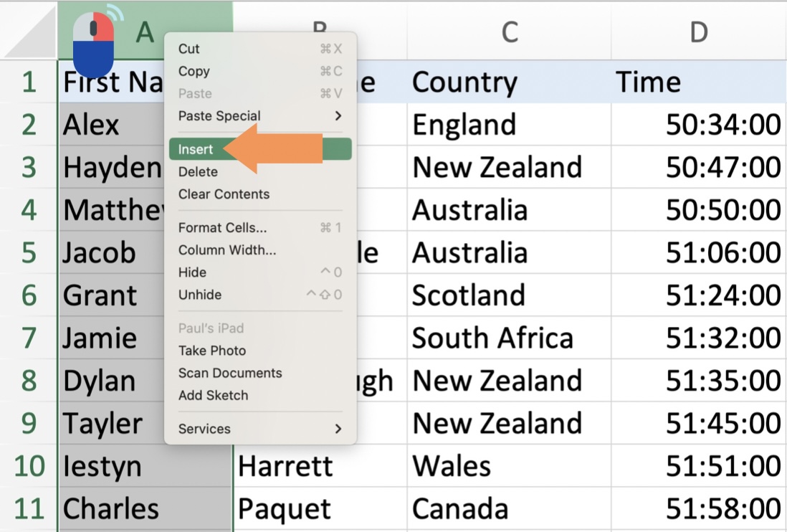Choose Take Photo option

(260, 351)
